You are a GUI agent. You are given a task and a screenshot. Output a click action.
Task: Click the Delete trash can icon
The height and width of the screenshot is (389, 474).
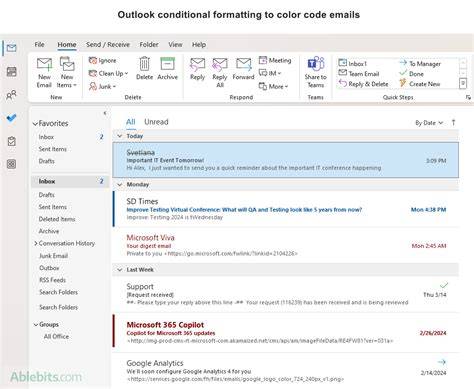tap(144, 64)
